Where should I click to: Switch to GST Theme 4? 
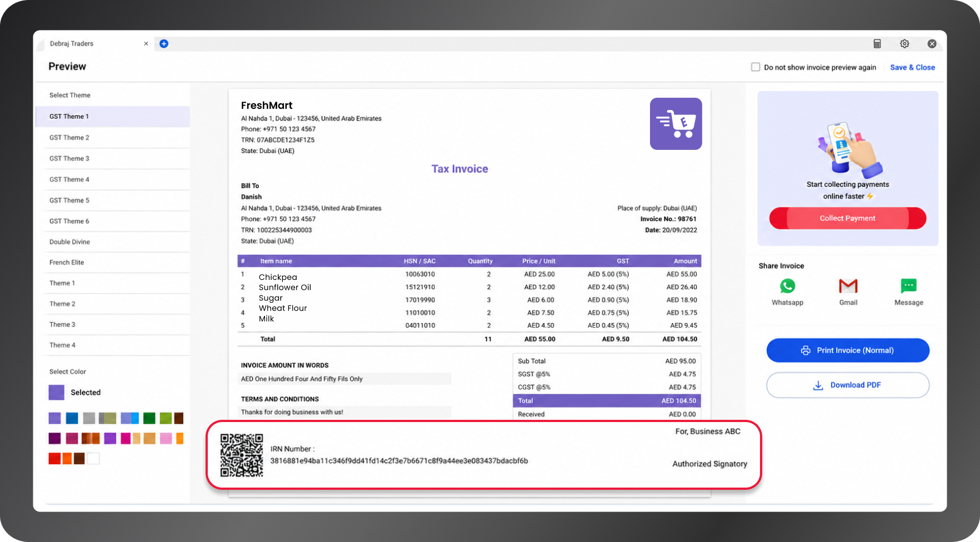pos(117,180)
